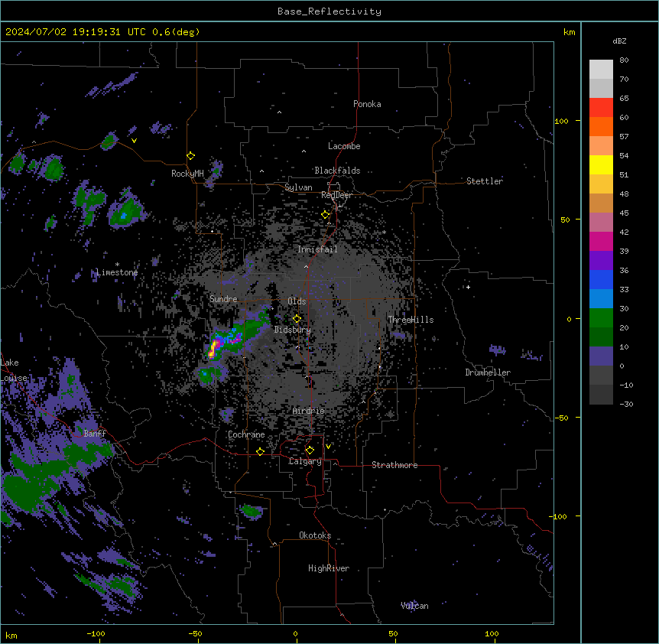Image resolution: width=659 pixels, height=644 pixels.
Task: Click the Vulcan map label
Action: click(414, 606)
